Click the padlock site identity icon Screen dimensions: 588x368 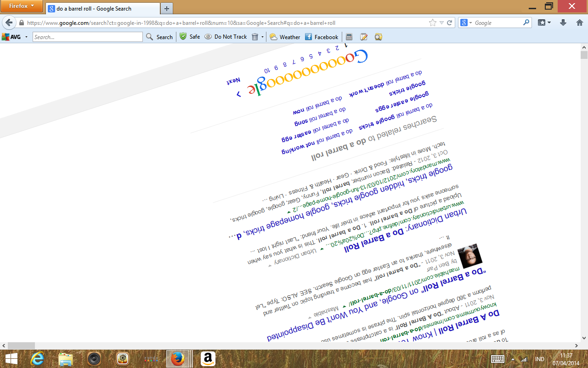[21, 23]
